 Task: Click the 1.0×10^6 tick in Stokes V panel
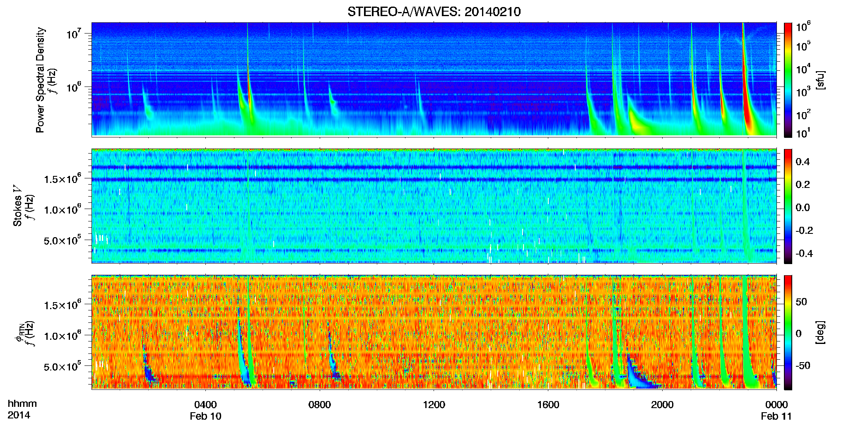click(x=63, y=209)
